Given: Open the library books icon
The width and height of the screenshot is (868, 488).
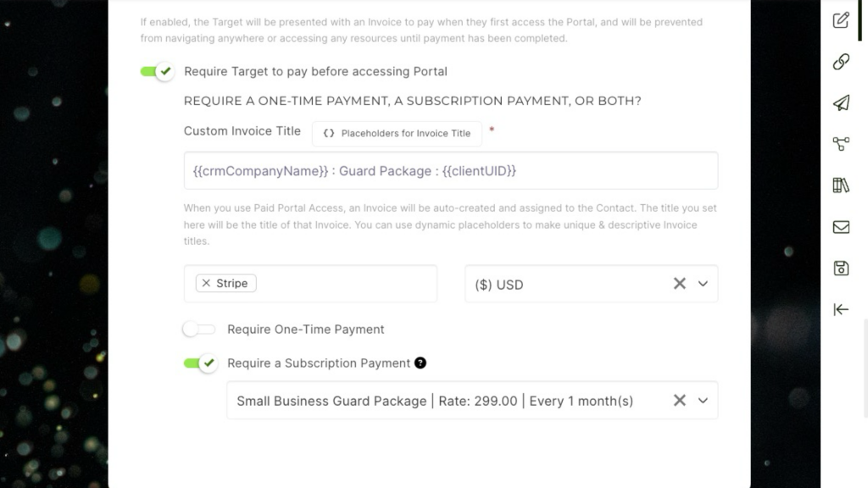Looking at the screenshot, I should click(841, 186).
